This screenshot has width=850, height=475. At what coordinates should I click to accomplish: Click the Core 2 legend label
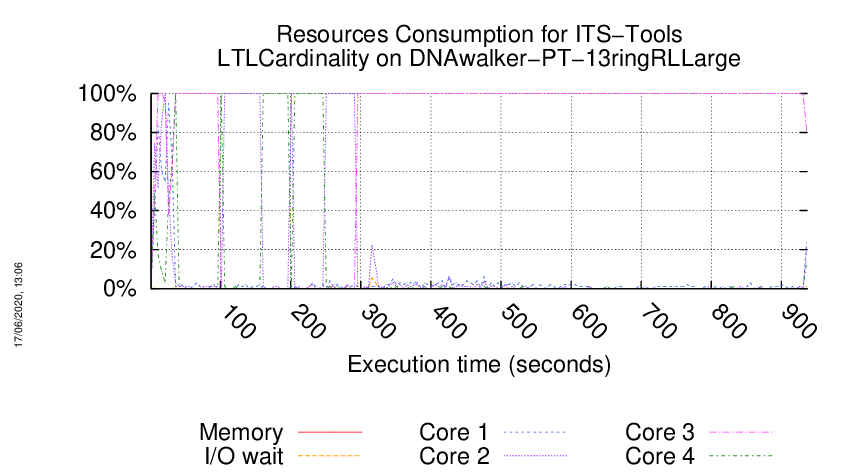(454, 456)
